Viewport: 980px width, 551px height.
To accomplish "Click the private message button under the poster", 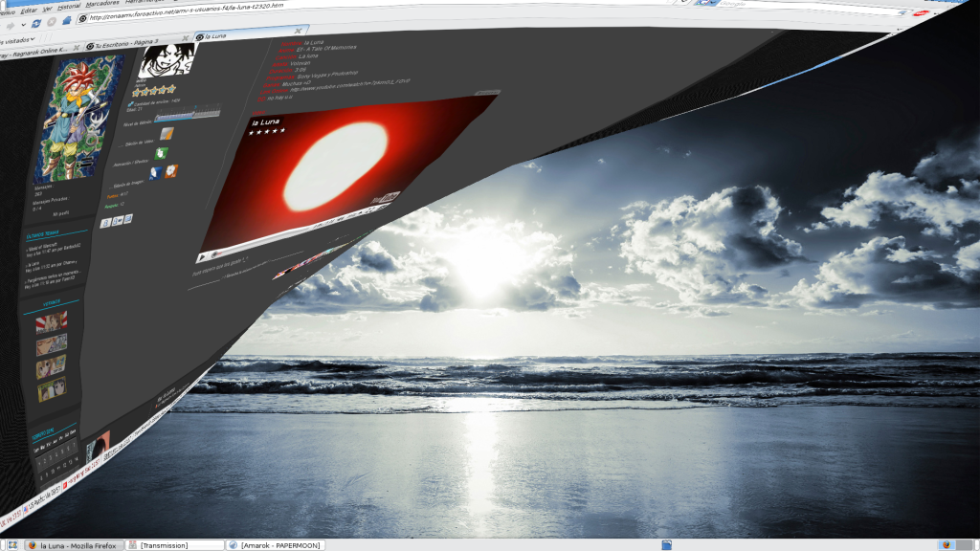I will [118, 221].
